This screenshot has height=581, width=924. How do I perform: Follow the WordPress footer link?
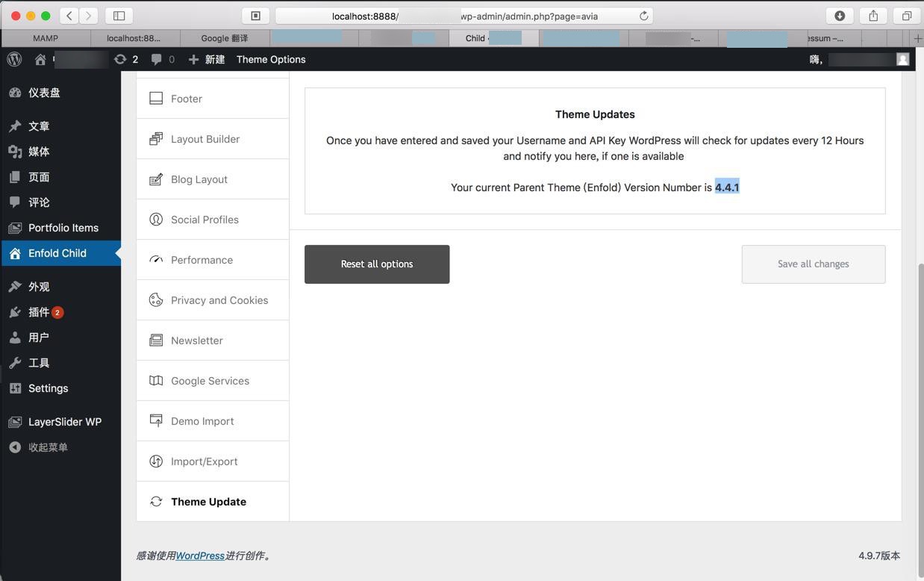tap(200, 556)
